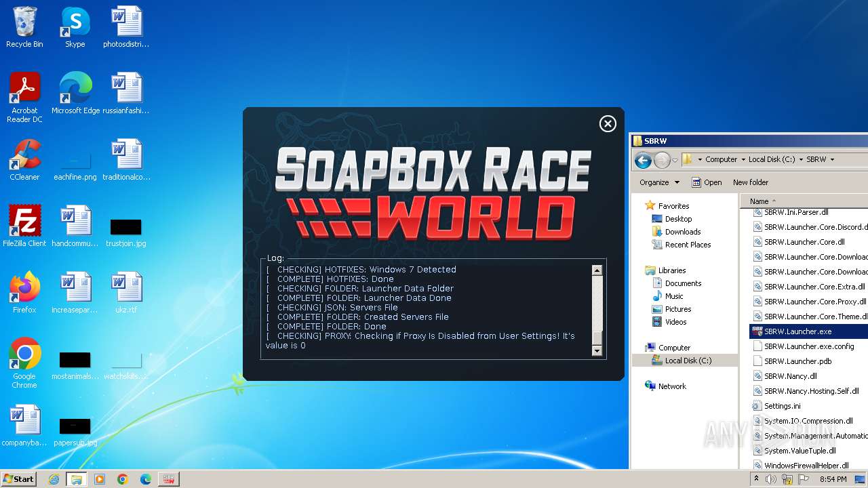Launch Microsoft Edge desktop shortcut
The width and height of the screenshot is (868, 488).
75,94
